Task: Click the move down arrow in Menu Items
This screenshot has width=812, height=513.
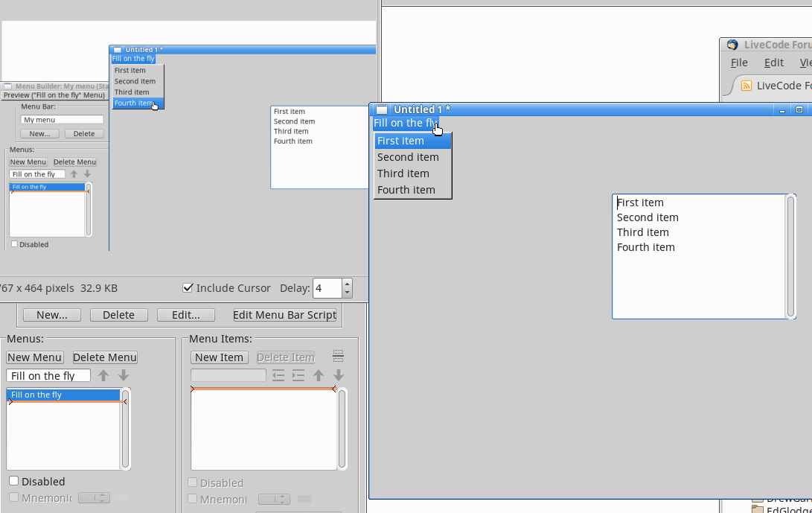Action: (x=339, y=376)
